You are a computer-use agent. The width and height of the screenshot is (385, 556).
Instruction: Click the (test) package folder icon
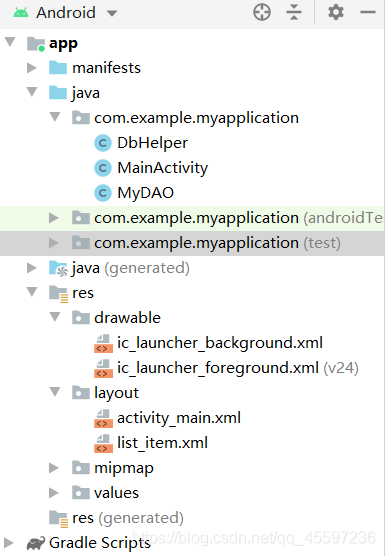pyautogui.click(x=81, y=243)
